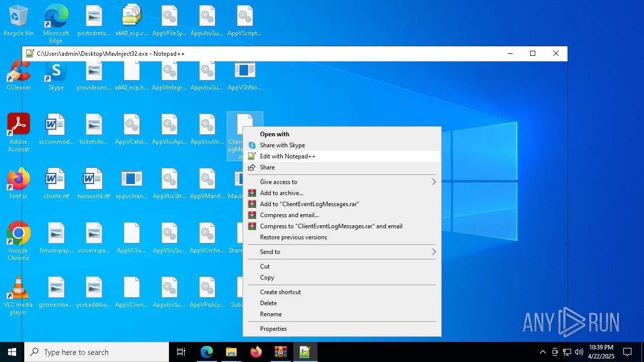Open File Explorer from the taskbar
644x362 pixels.
pyautogui.click(x=231, y=352)
